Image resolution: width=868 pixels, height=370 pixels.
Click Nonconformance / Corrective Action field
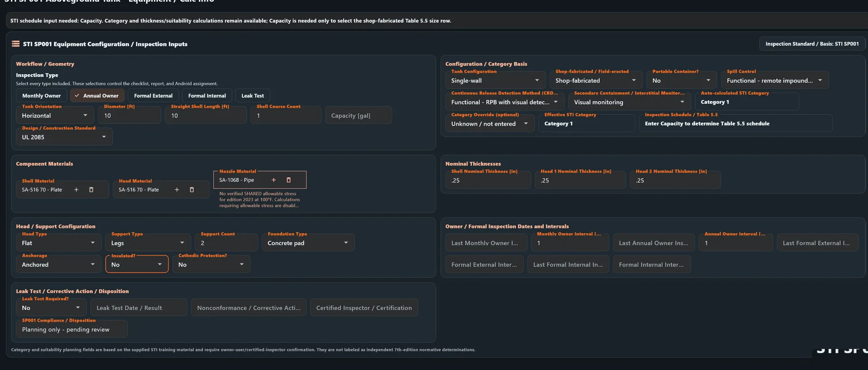249,308
